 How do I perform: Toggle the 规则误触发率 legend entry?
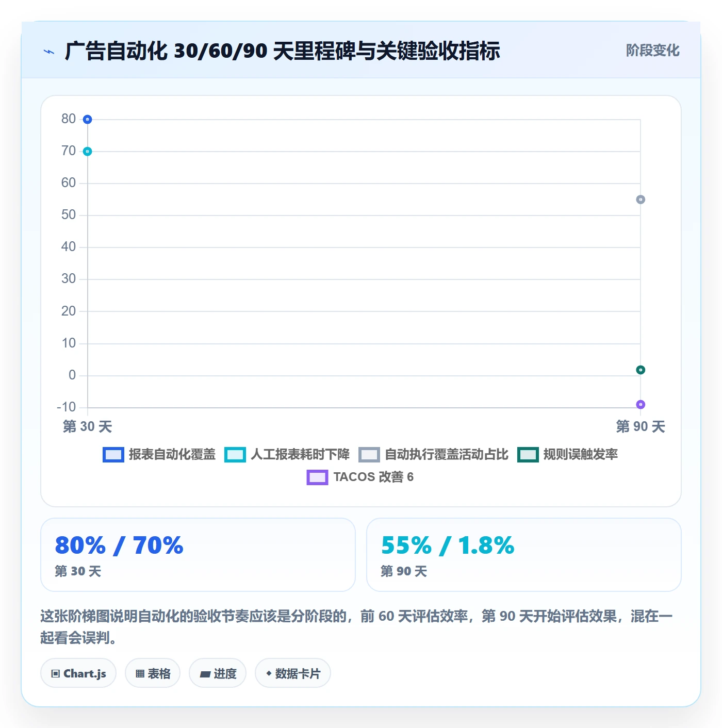[567, 454]
